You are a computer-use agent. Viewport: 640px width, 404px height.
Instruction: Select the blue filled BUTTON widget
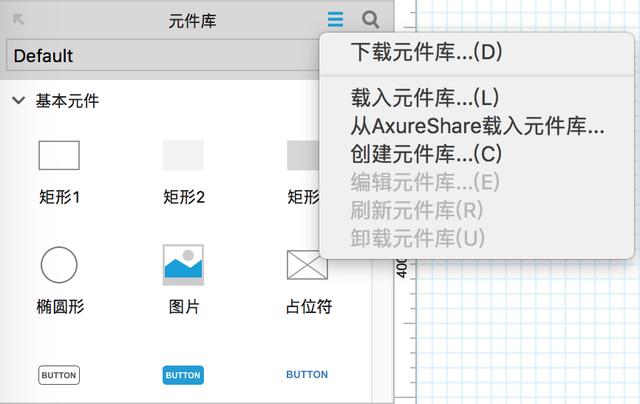tap(183, 375)
